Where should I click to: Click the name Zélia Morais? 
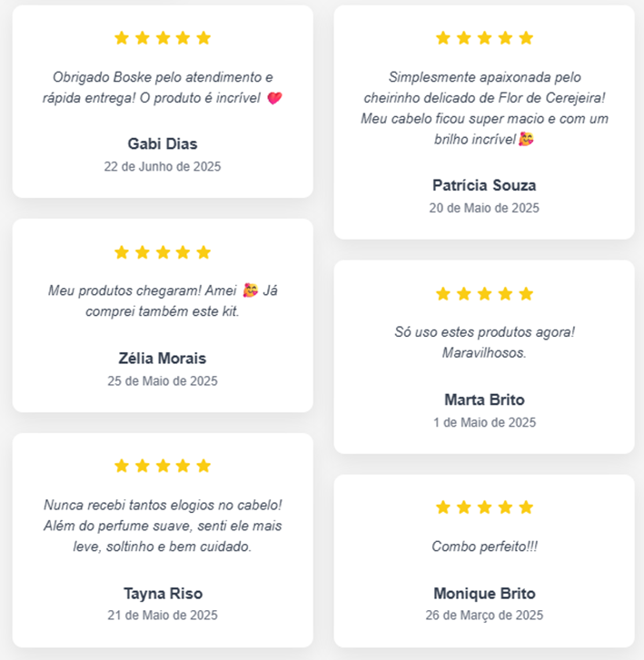[x=163, y=359]
